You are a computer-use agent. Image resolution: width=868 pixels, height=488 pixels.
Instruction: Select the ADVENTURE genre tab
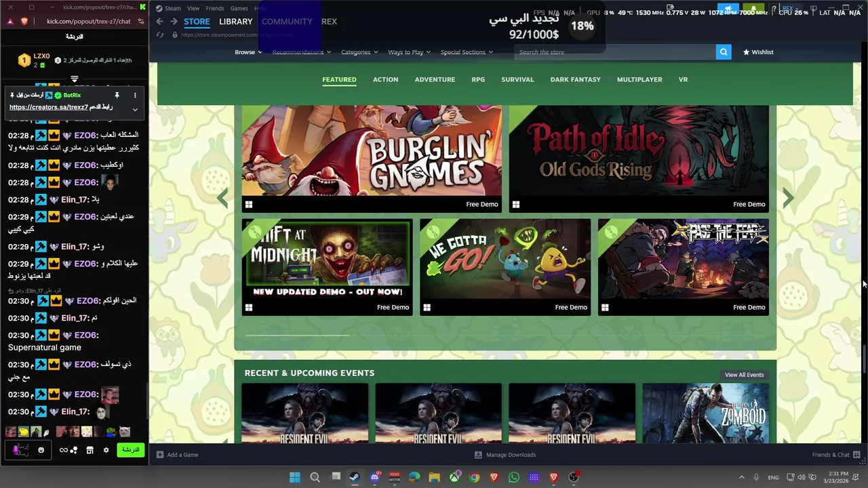point(435,79)
